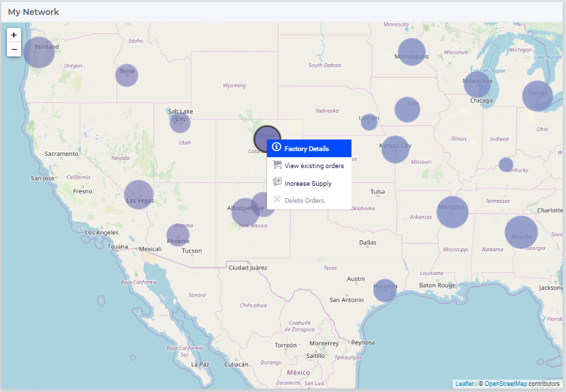Select the Memphis factory circle

point(453,212)
